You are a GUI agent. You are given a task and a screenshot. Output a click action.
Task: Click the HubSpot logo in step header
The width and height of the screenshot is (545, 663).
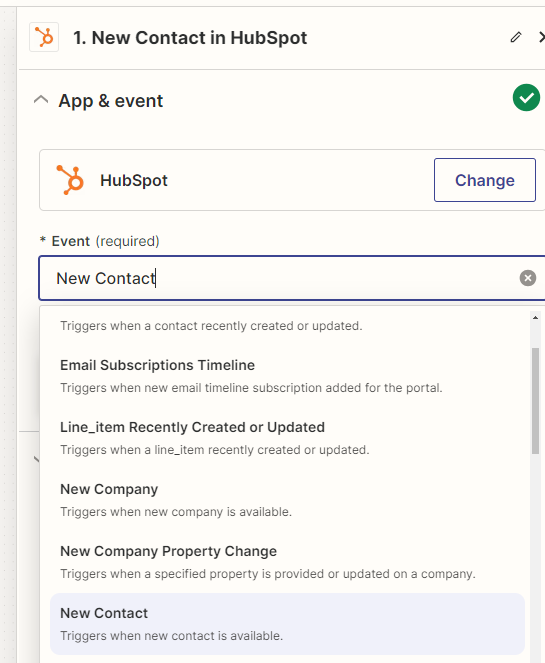pos(44,37)
